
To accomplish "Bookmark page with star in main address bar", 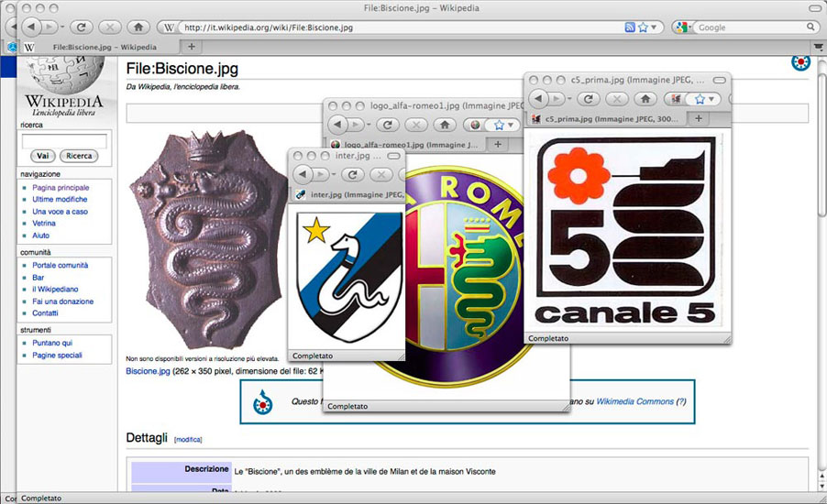I will [643, 27].
